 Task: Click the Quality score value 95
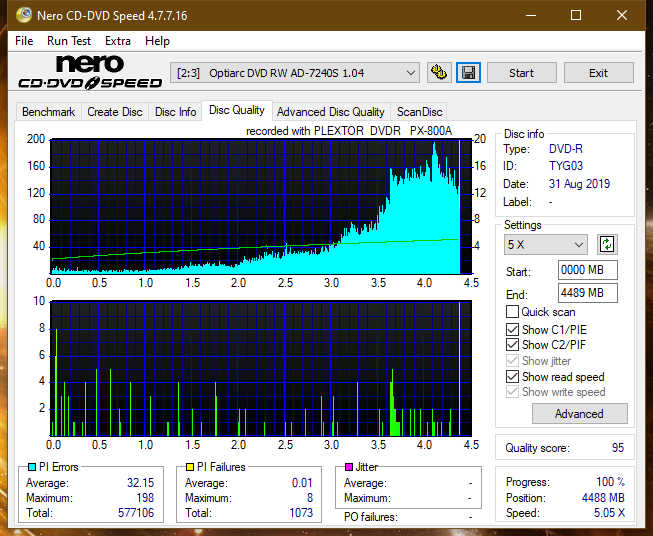pos(618,448)
